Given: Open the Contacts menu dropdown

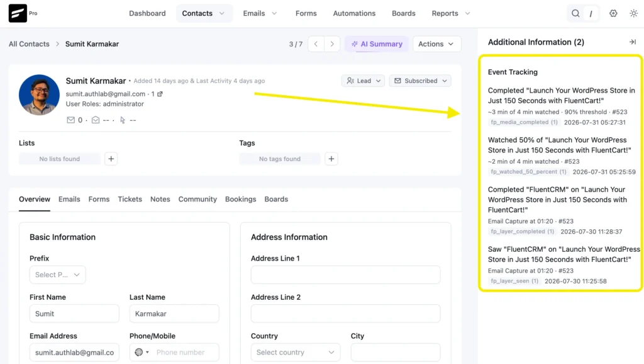Looking at the screenshot, I should [x=204, y=13].
